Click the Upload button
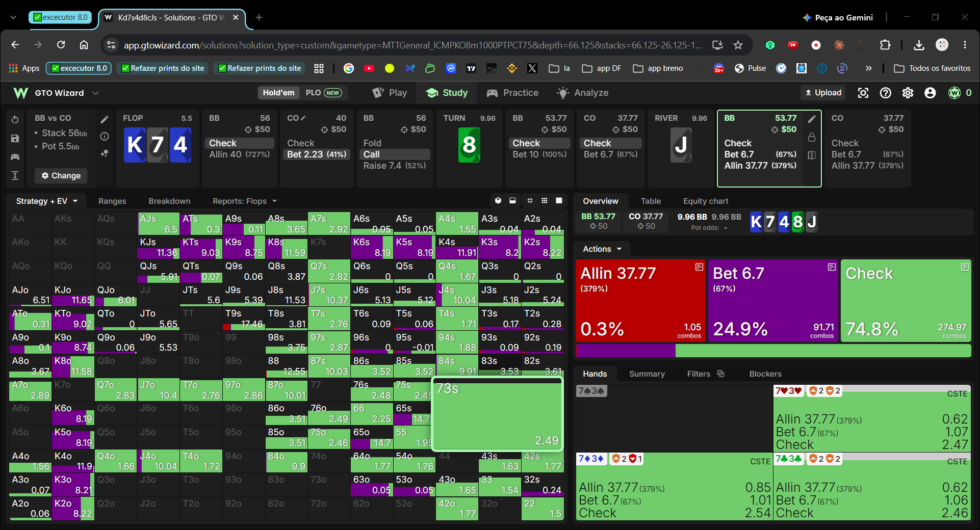 click(823, 93)
